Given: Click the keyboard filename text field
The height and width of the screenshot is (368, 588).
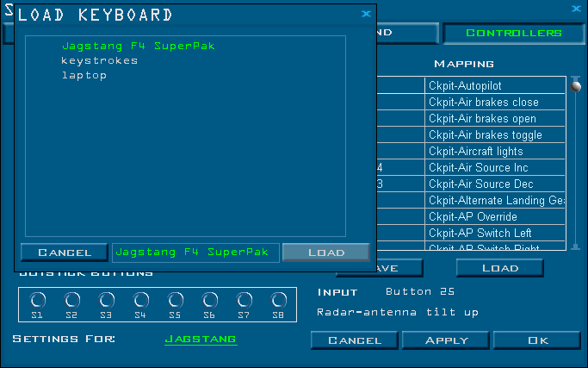Looking at the screenshot, I should pos(195,253).
